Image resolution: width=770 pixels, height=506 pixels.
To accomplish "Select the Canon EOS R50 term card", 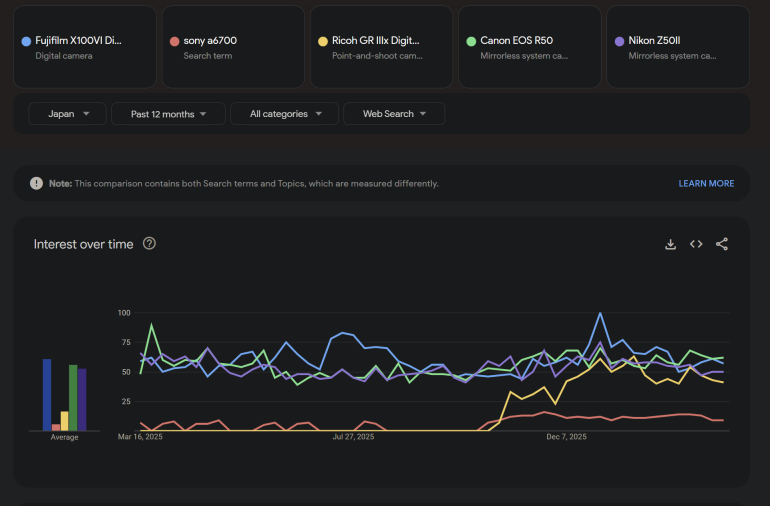I will 530,47.
